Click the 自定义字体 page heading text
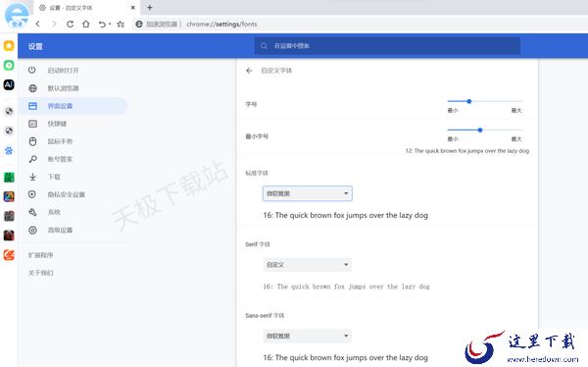Image resolution: width=588 pixels, height=367 pixels. click(276, 71)
